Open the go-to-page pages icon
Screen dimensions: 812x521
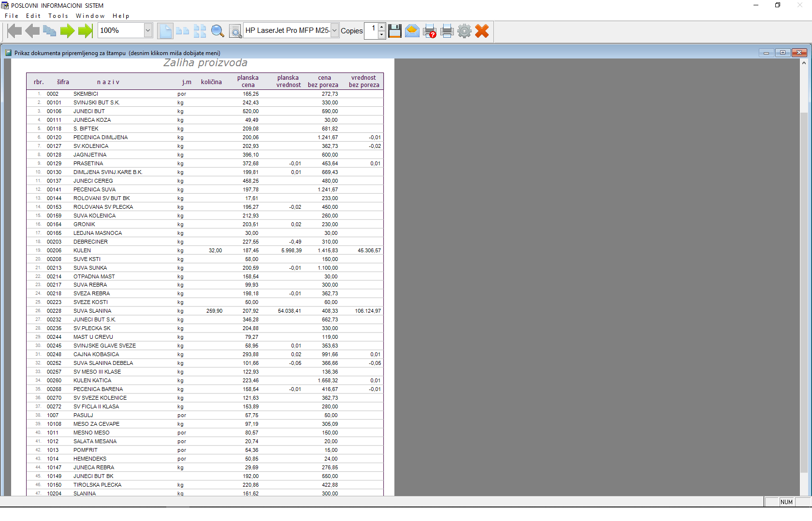point(49,31)
